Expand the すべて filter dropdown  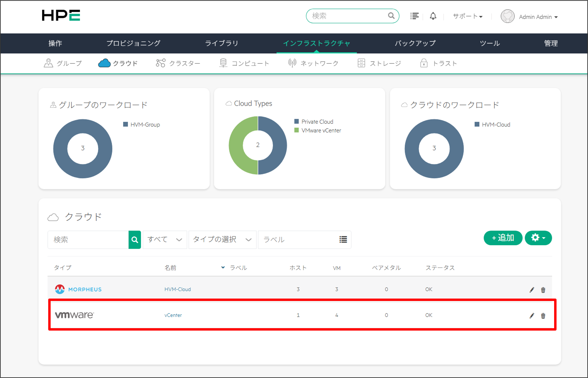point(165,240)
